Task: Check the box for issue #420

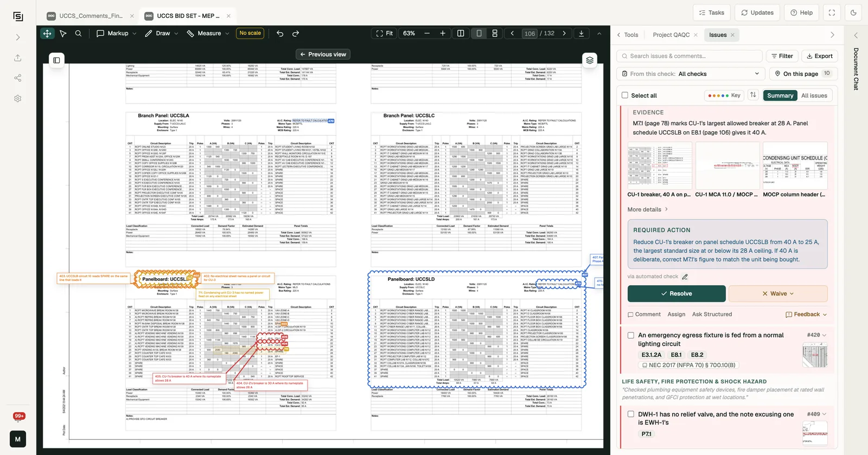Action: tap(631, 335)
